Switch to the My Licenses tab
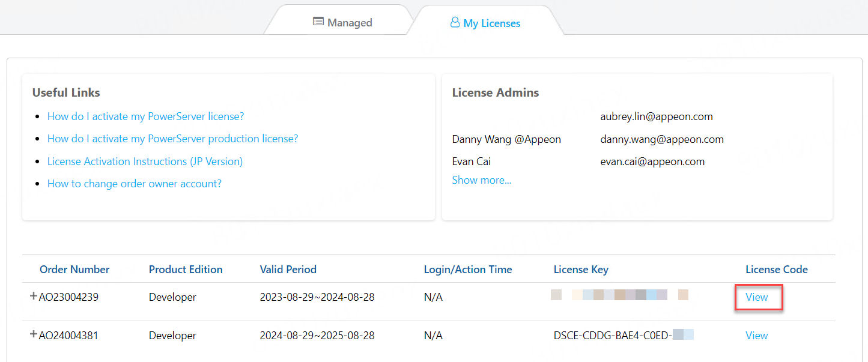This screenshot has height=362, width=868. coord(485,23)
